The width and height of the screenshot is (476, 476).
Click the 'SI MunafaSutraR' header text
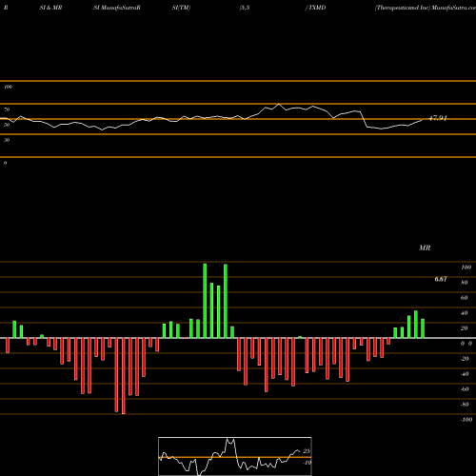tap(117, 8)
